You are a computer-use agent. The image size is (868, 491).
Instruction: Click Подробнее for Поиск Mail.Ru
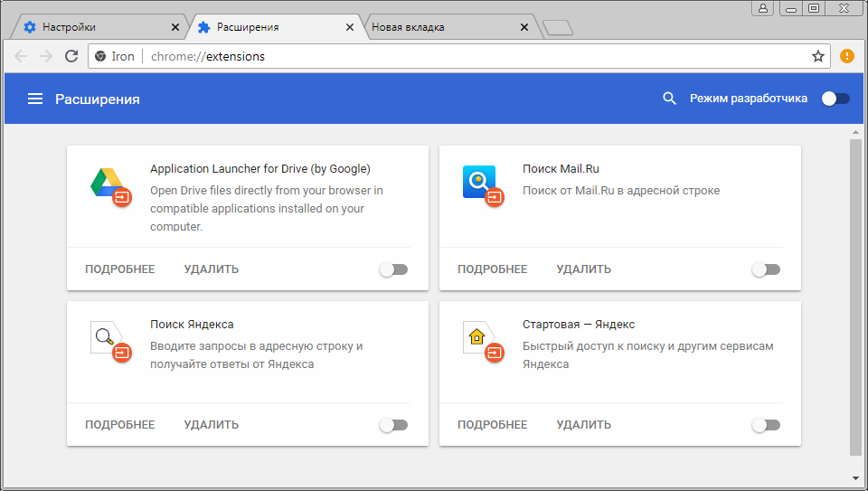pyautogui.click(x=492, y=269)
